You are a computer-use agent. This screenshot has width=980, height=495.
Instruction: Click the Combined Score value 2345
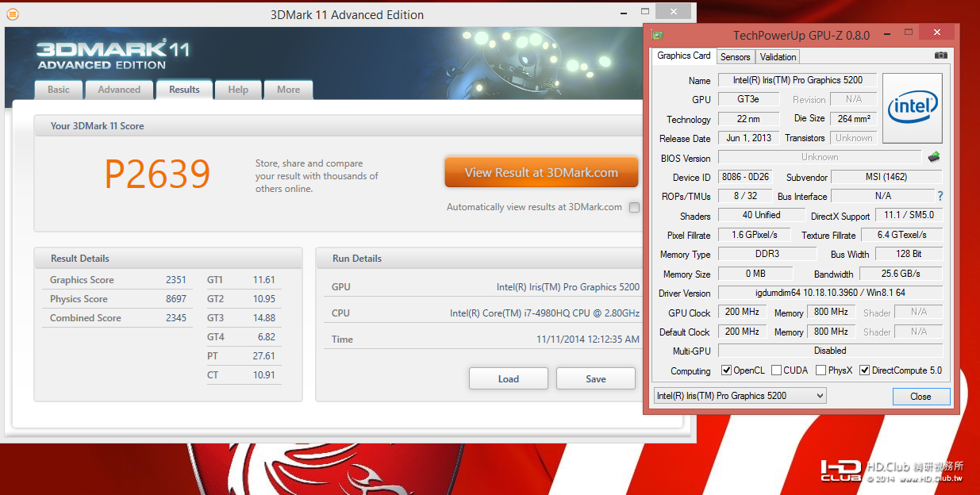coord(176,318)
